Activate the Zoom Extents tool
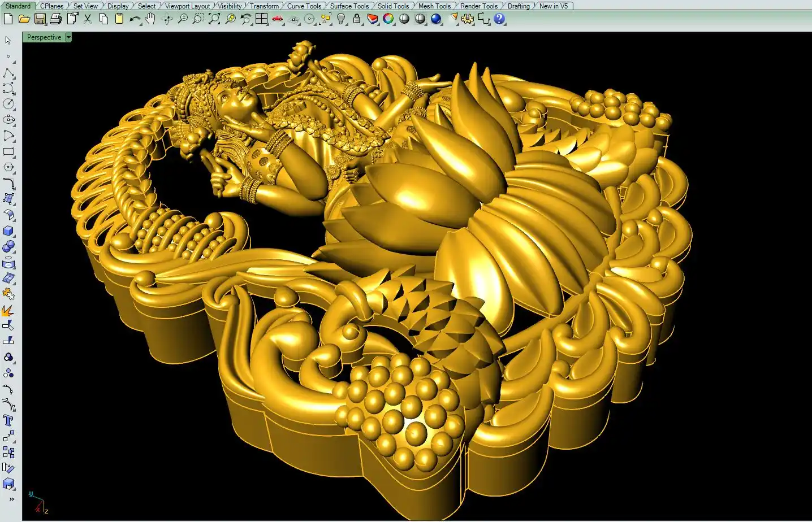 (x=214, y=19)
